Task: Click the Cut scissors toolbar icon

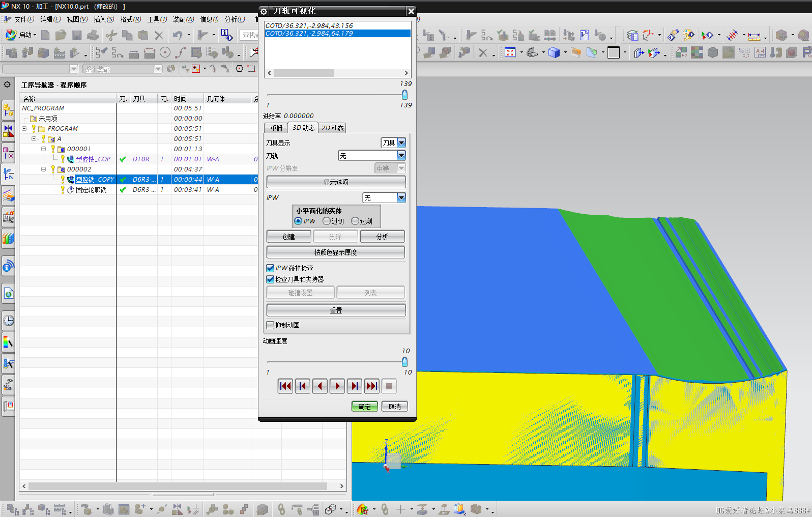Action: [111, 35]
